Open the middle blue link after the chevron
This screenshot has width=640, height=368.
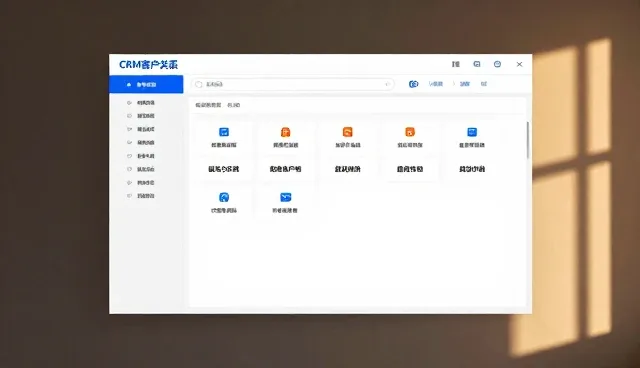pos(464,84)
